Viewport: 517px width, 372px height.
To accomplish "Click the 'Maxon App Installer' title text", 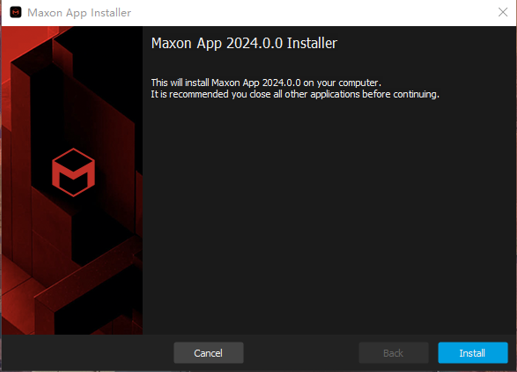I will [79, 13].
